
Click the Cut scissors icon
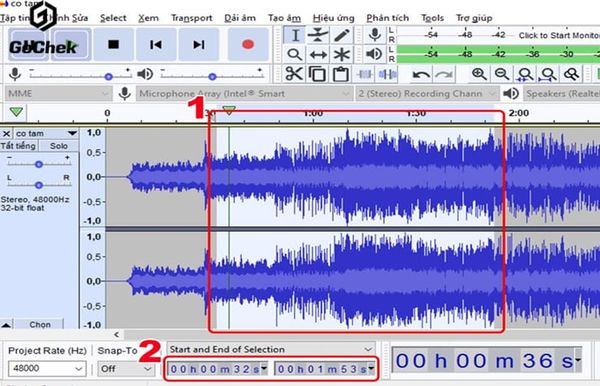(x=294, y=73)
